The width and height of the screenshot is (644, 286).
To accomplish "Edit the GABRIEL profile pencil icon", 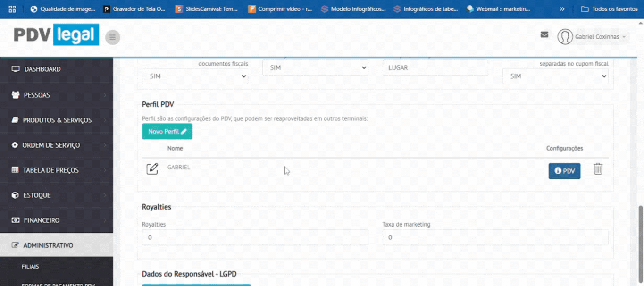I will point(152,168).
